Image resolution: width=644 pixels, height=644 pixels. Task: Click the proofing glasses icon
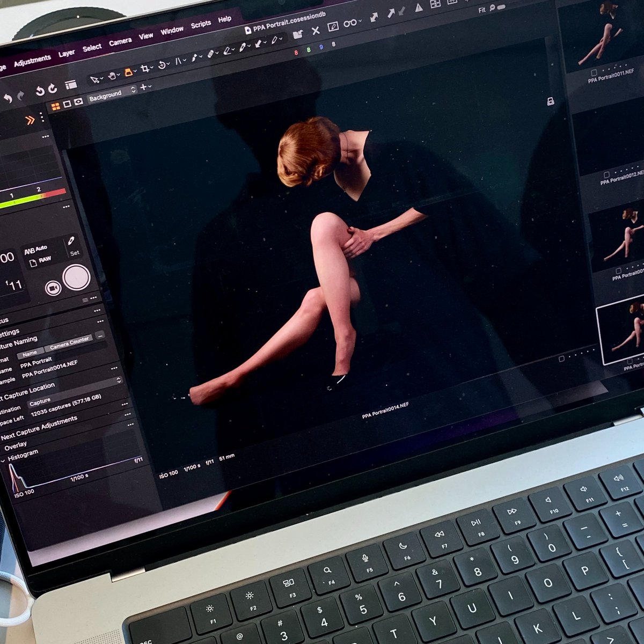[x=350, y=23]
